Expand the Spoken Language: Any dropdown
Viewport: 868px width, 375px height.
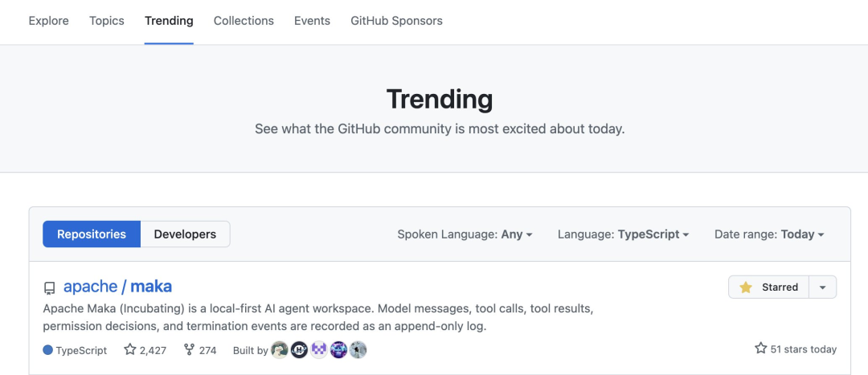465,234
